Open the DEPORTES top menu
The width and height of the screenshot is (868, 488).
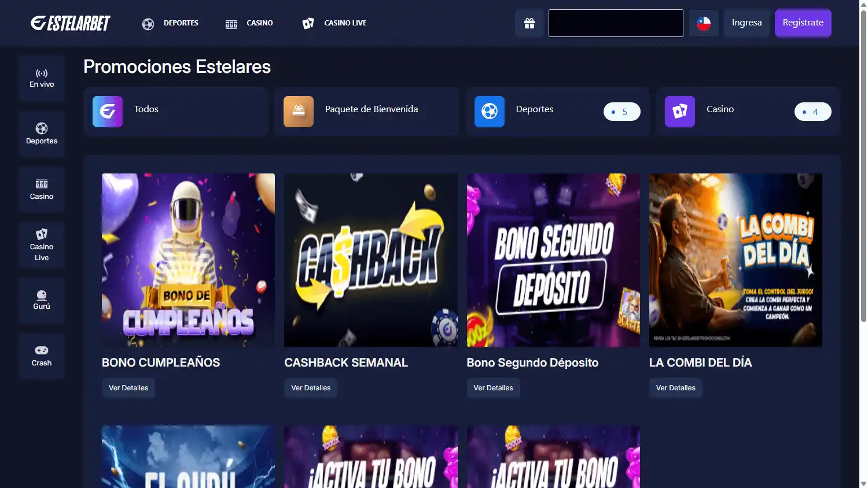181,23
